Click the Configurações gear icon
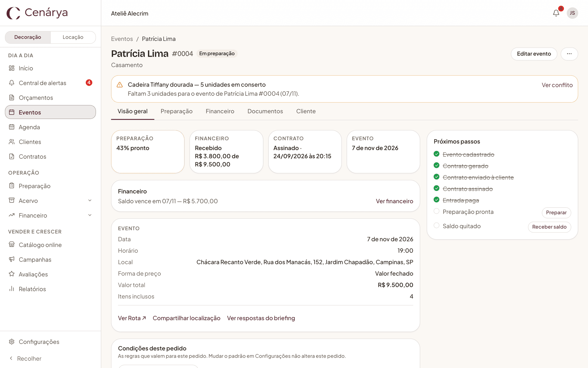The image size is (588, 368). (x=11, y=342)
